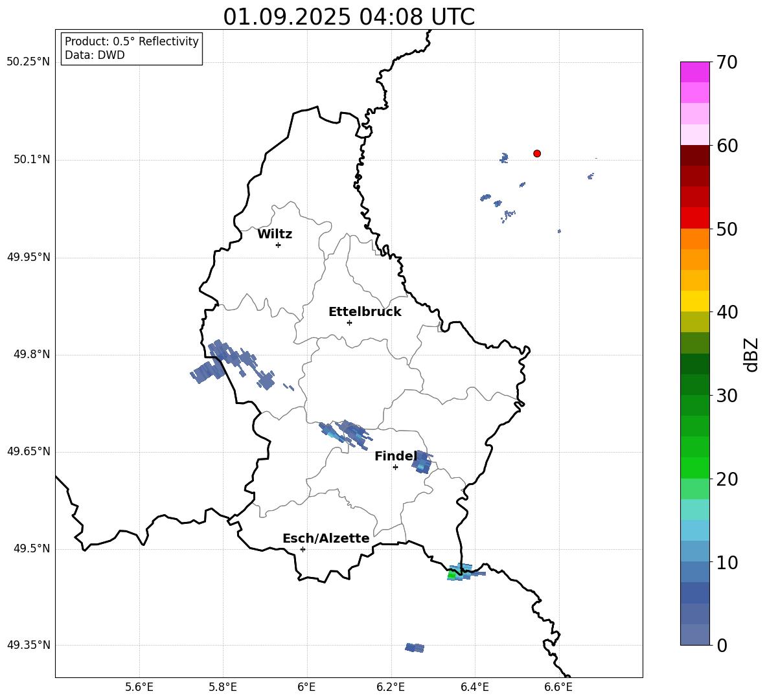Click the 10 colorbar tick label
Screen dimensions: 767x700
coord(727,563)
